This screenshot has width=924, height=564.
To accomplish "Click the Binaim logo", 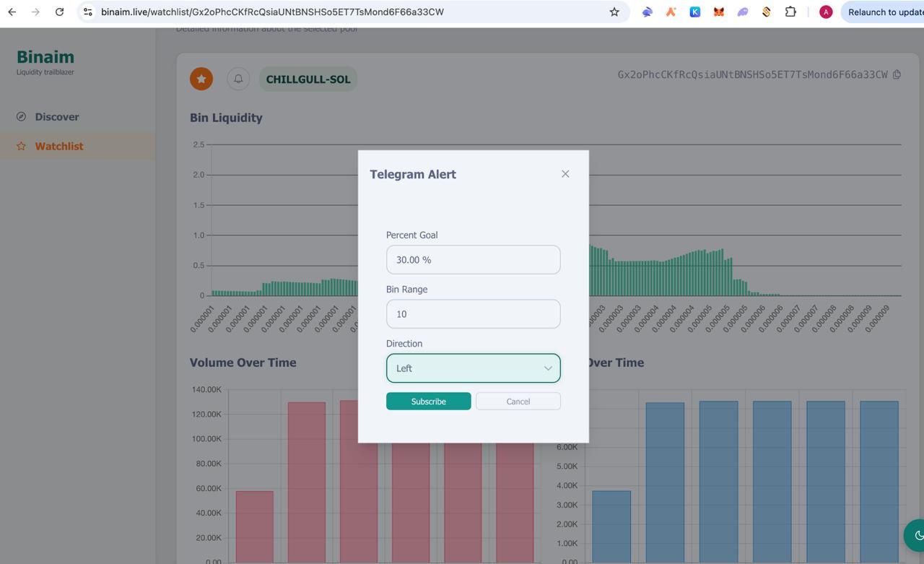I will (45, 57).
